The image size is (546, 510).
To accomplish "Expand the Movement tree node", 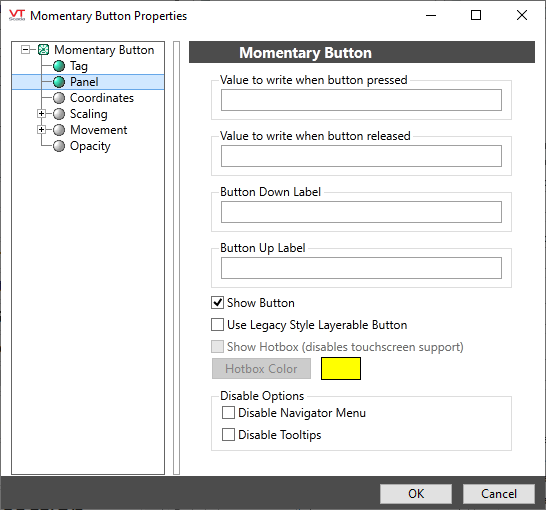I will (x=41, y=130).
